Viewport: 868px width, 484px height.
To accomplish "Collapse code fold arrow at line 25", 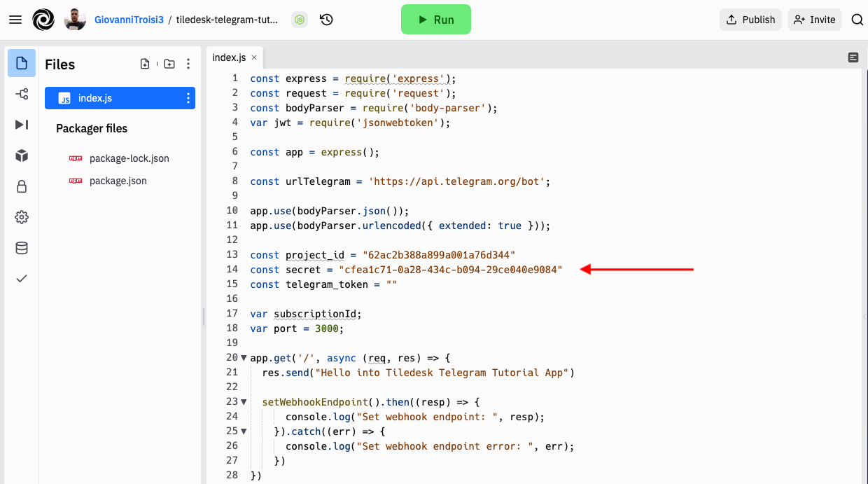I will pyautogui.click(x=244, y=431).
